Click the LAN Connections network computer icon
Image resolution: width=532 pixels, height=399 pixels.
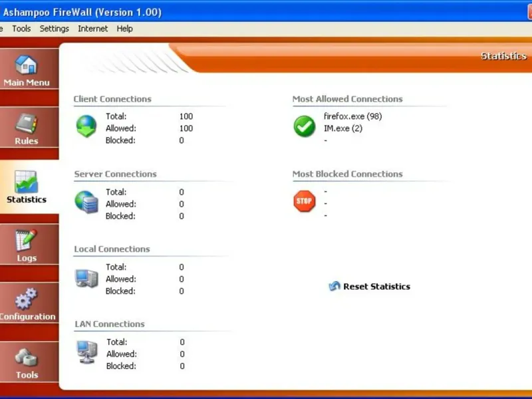[87, 352]
